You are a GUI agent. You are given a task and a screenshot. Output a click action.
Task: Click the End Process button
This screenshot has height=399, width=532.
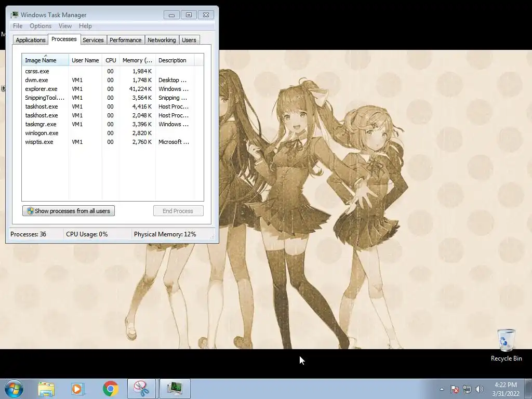pyautogui.click(x=178, y=211)
